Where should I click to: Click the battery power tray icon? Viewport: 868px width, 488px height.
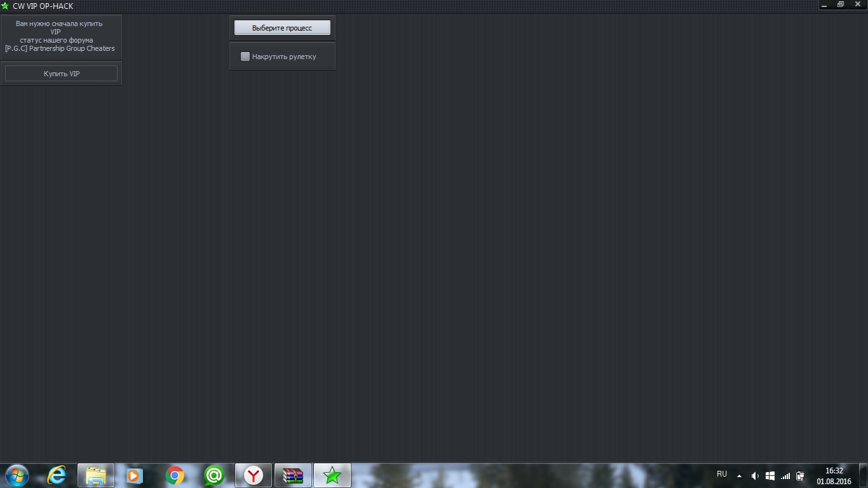click(801, 476)
